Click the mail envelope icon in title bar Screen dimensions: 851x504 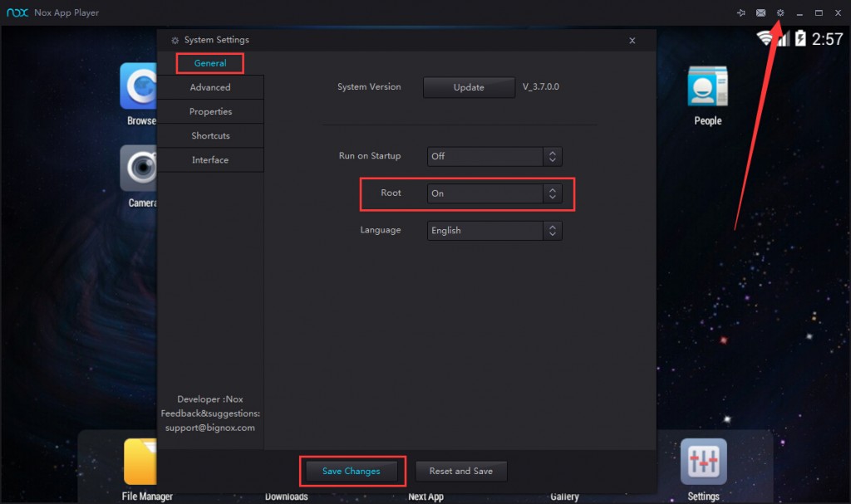pyautogui.click(x=760, y=13)
